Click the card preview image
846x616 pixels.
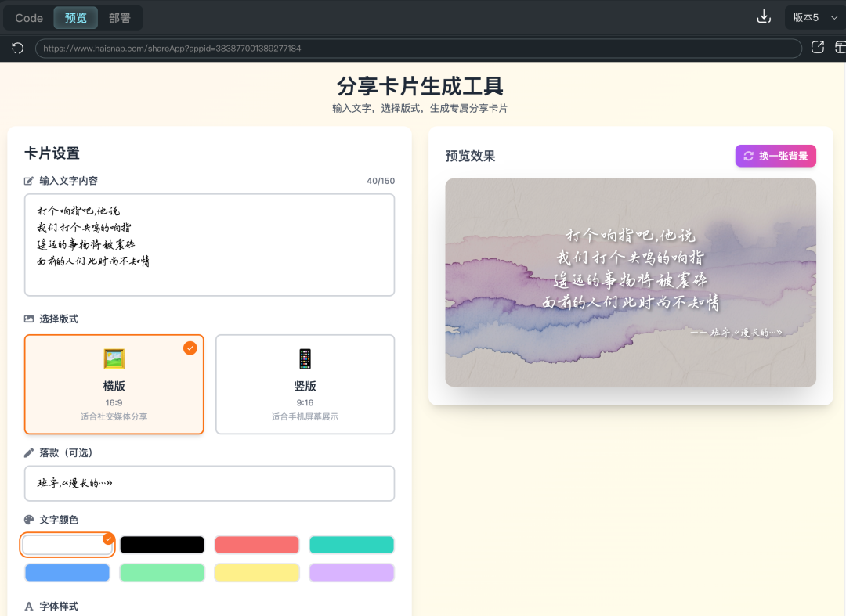pos(630,283)
